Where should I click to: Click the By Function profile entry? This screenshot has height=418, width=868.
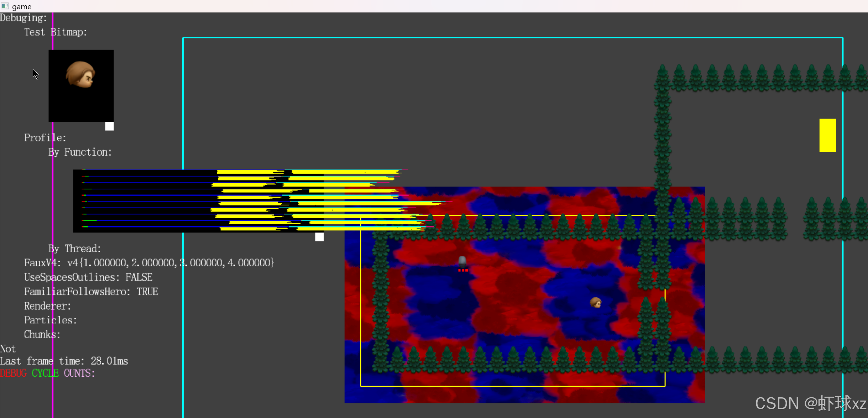pyautogui.click(x=80, y=152)
